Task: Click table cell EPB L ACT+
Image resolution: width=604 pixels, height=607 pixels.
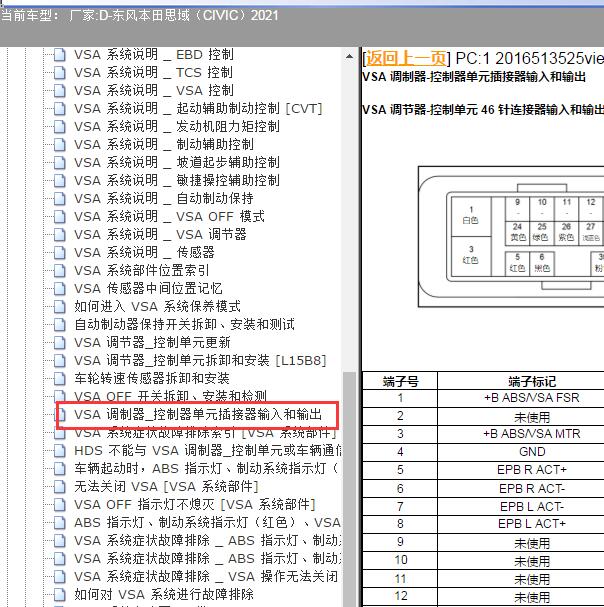Action: click(x=532, y=524)
